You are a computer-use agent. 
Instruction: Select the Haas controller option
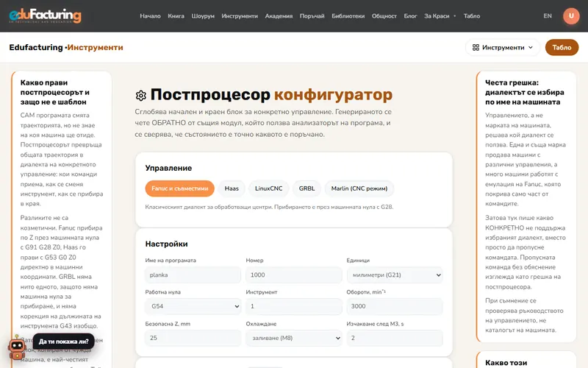click(232, 188)
